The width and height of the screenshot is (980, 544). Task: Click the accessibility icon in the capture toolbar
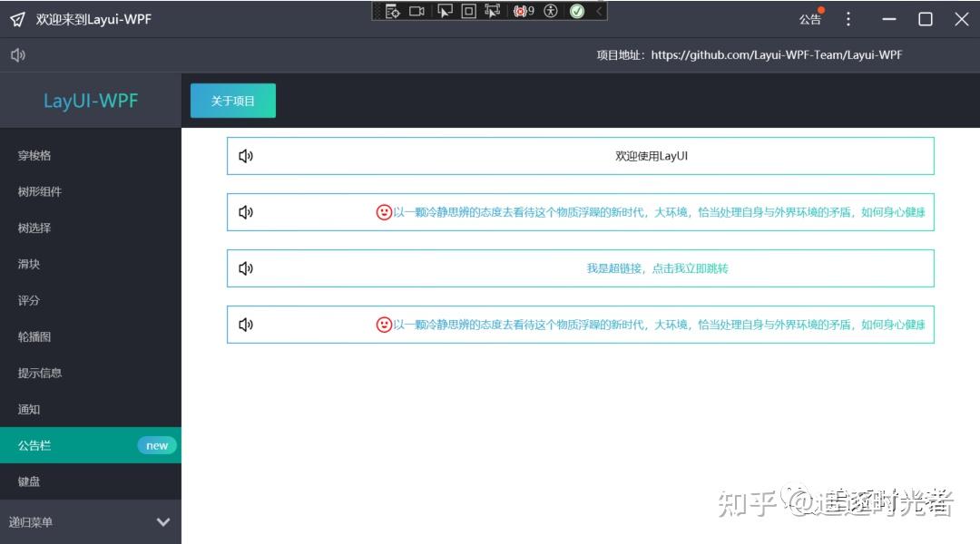point(551,12)
